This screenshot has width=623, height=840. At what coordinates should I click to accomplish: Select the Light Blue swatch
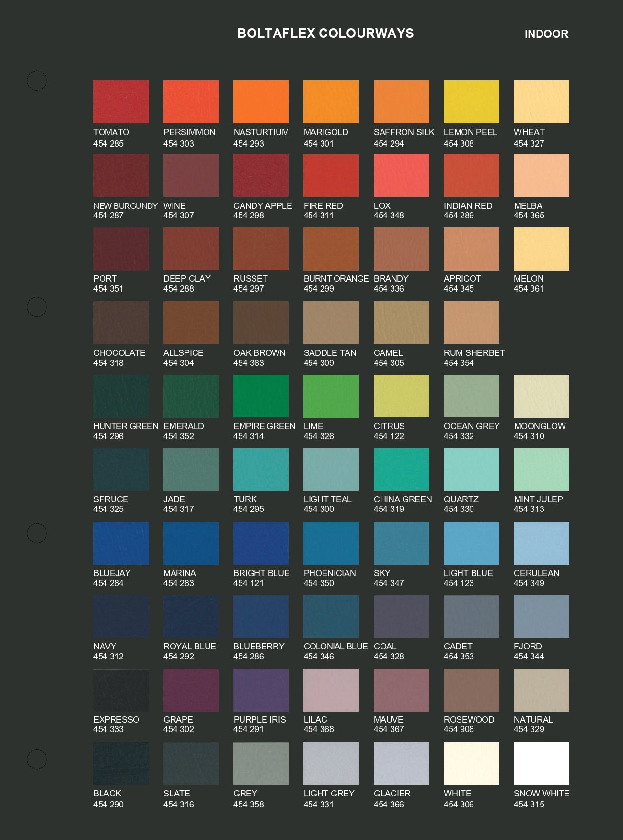[472, 543]
